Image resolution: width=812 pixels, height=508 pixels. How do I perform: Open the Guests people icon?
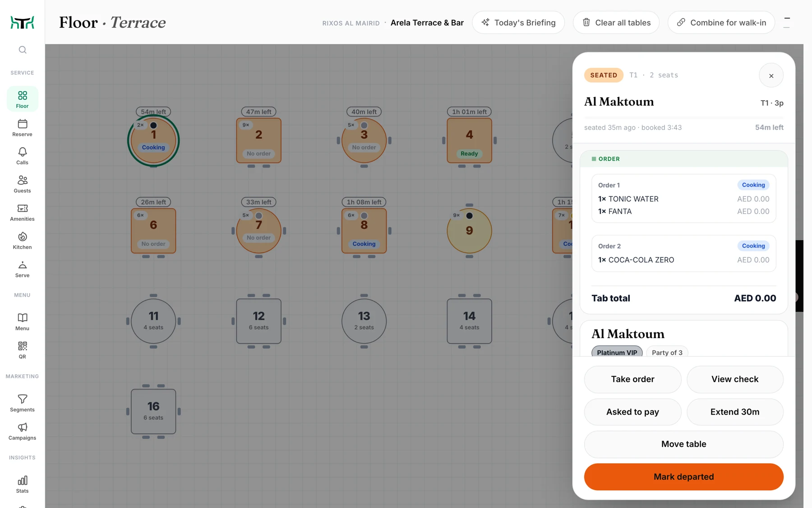tap(22, 180)
